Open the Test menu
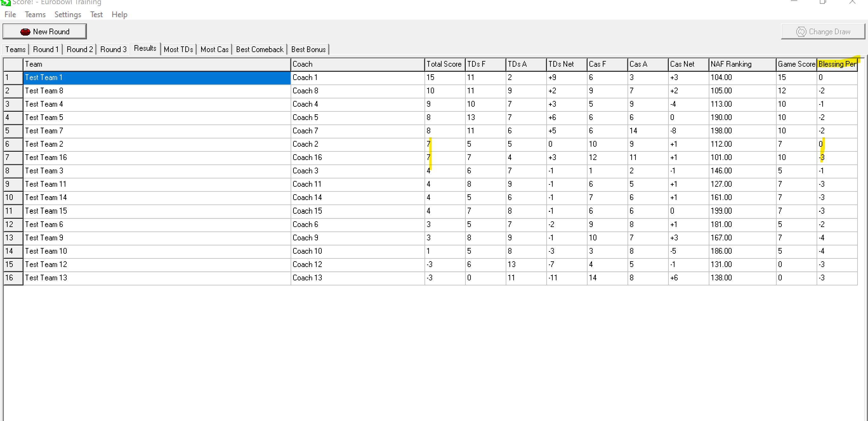868x421 pixels. pos(96,15)
